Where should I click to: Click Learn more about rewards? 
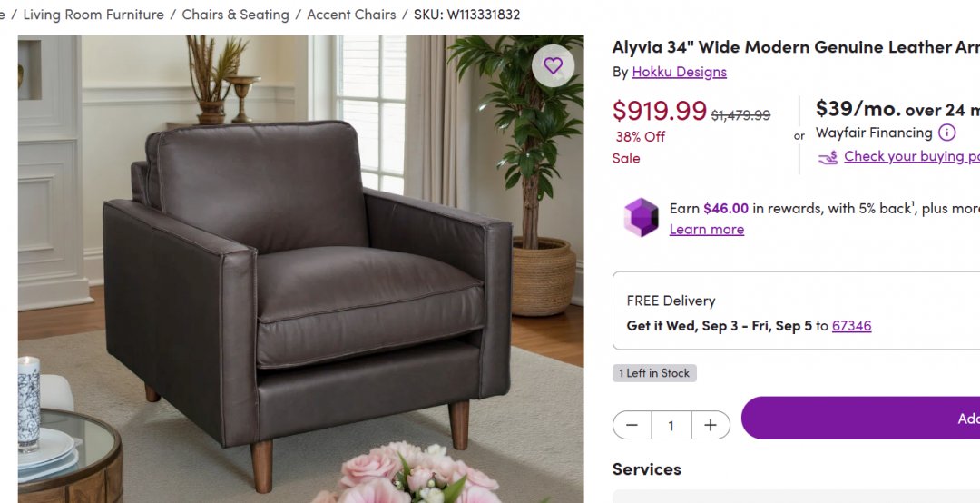(x=707, y=230)
